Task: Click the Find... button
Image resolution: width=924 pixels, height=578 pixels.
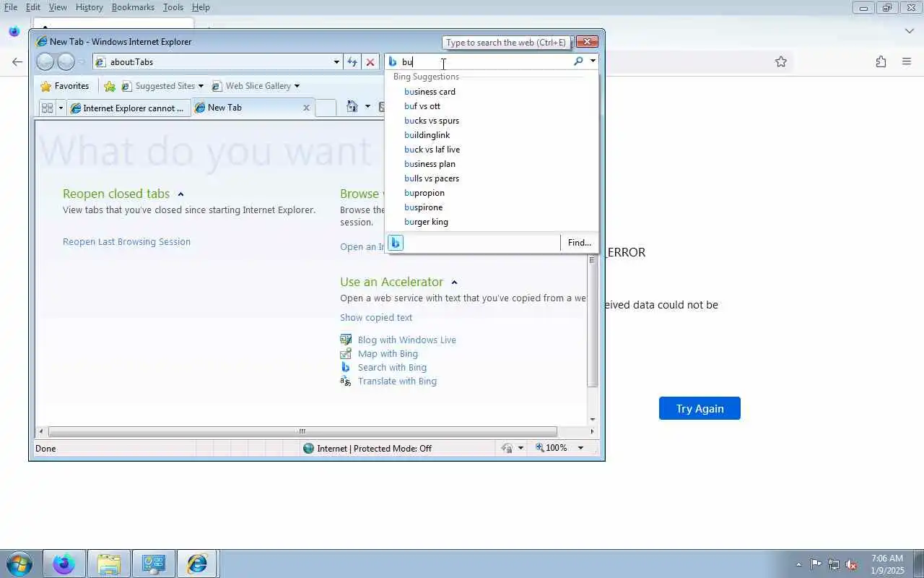Action: pos(579,243)
